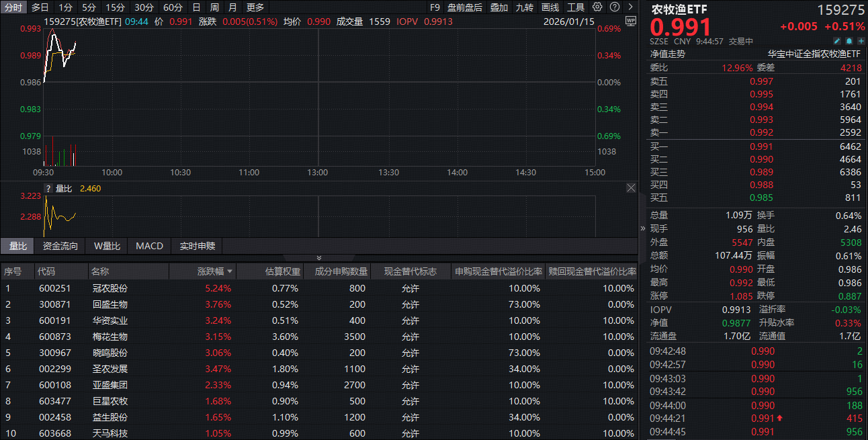Click the pencil note icon under the price
The width and height of the screenshot is (868, 440).
pyautogui.click(x=837, y=41)
